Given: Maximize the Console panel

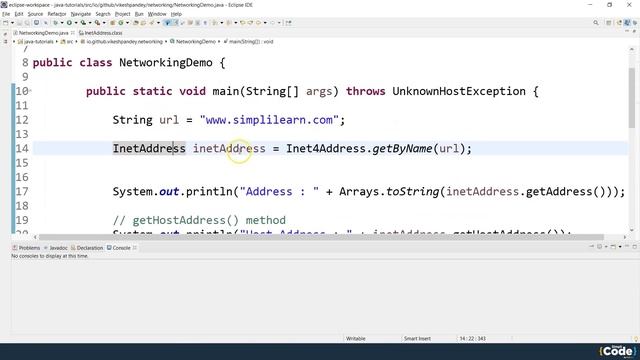Looking at the screenshot, I should 634,247.
